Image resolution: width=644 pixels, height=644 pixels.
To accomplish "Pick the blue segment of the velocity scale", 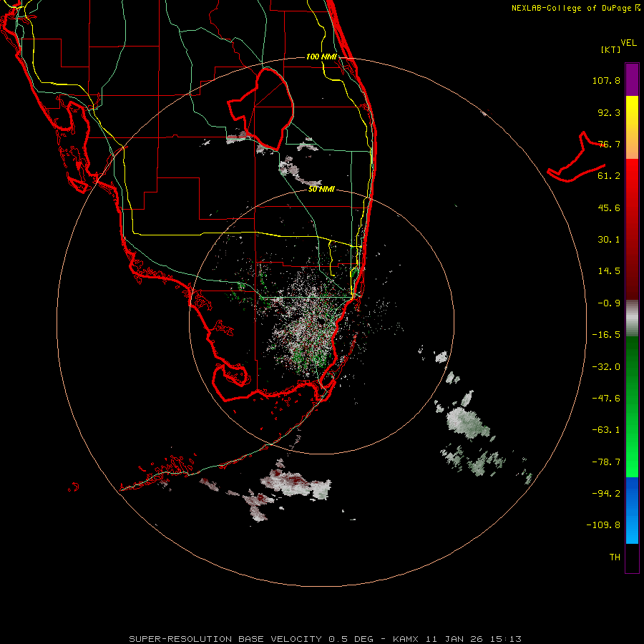I will (632, 510).
